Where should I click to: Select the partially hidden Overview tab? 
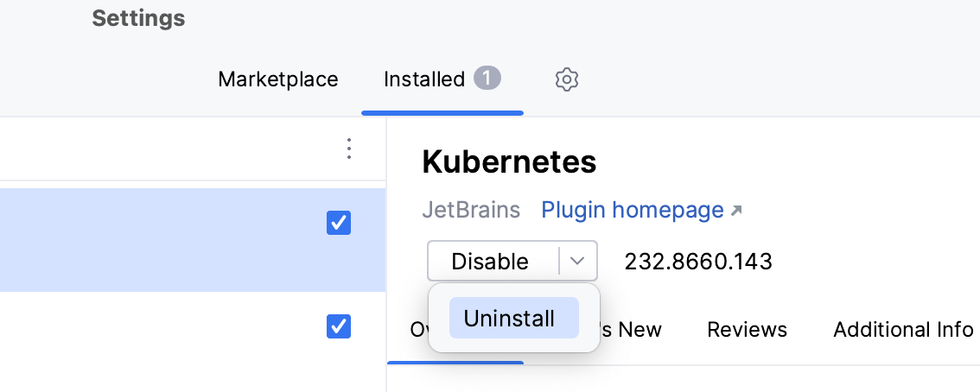[418, 330]
